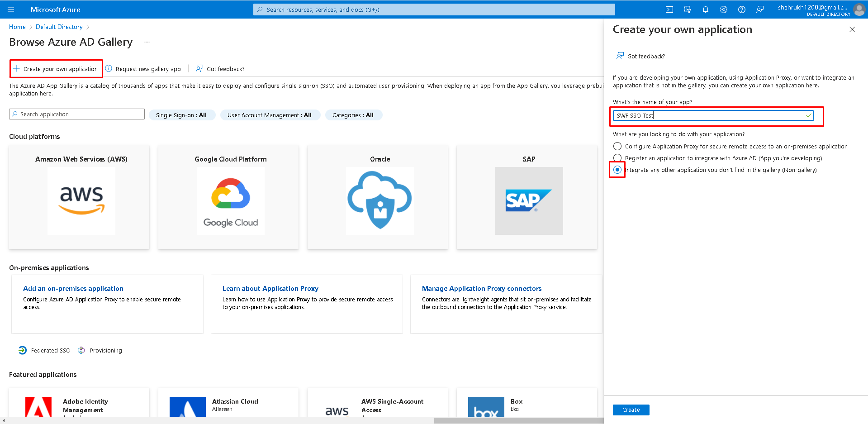Click the info icon beside Request new gallery app
The height and width of the screenshot is (424, 868).
[109, 69]
